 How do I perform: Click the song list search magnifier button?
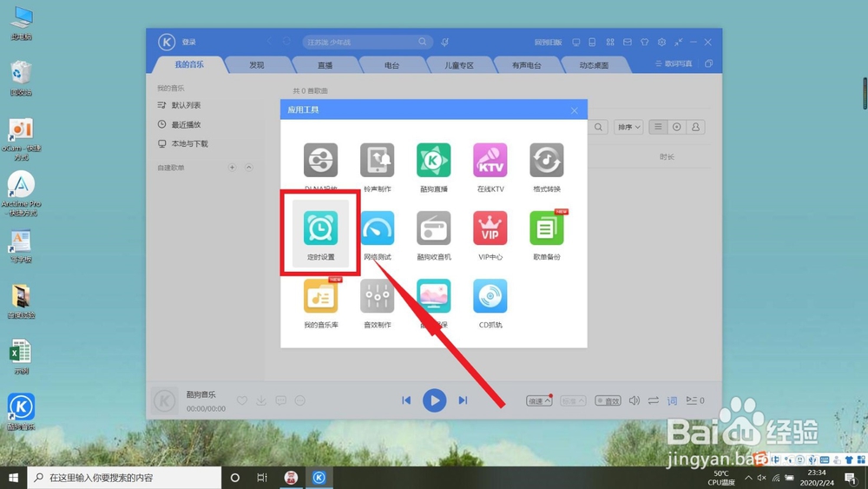(598, 127)
